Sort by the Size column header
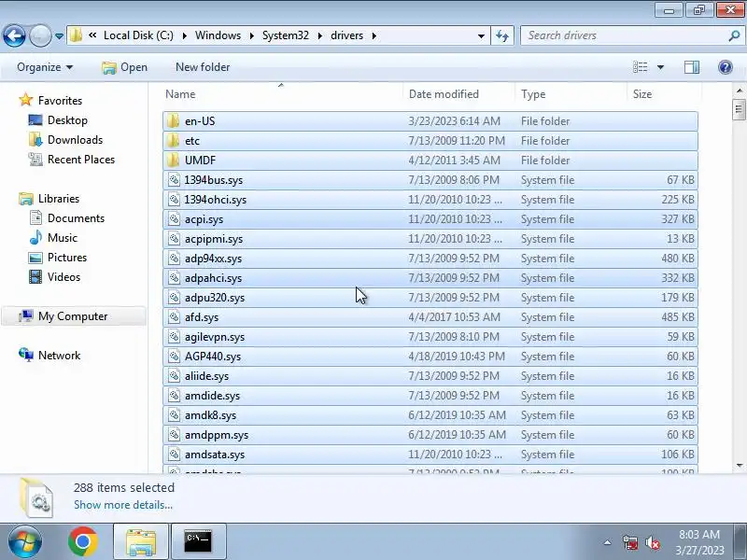 pos(664,94)
